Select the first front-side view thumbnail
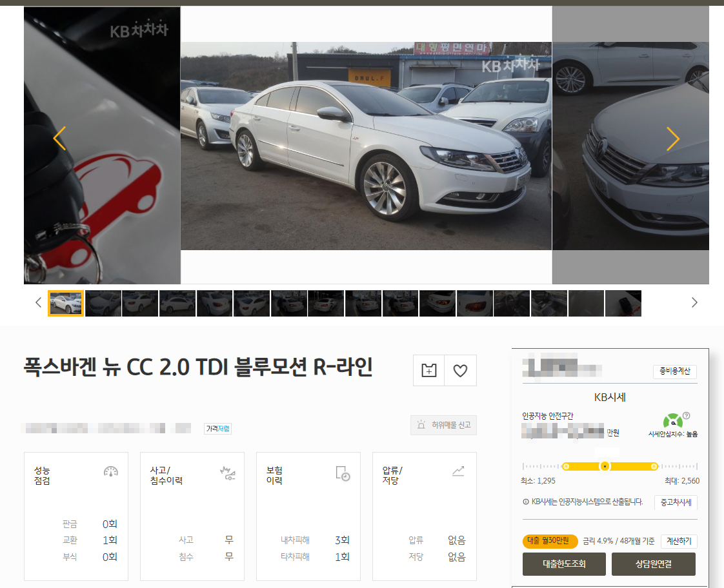Image resolution: width=724 pixels, height=588 pixels. [x=66, y=304]
